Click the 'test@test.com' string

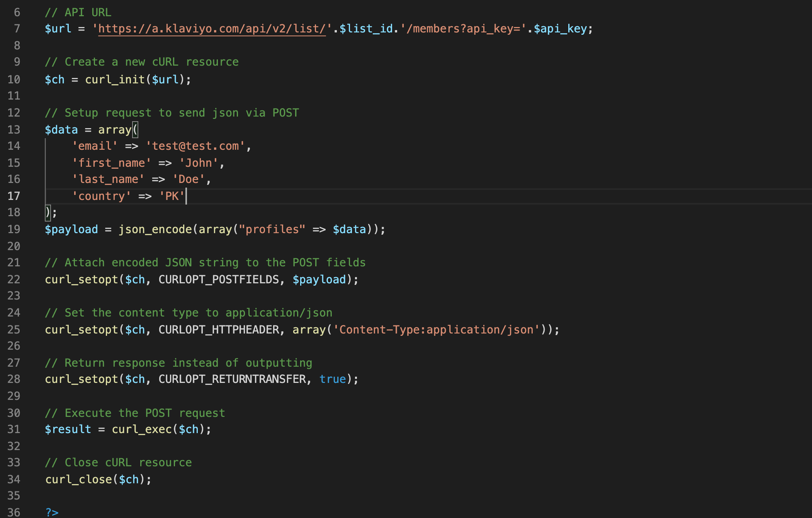point(195,146)
